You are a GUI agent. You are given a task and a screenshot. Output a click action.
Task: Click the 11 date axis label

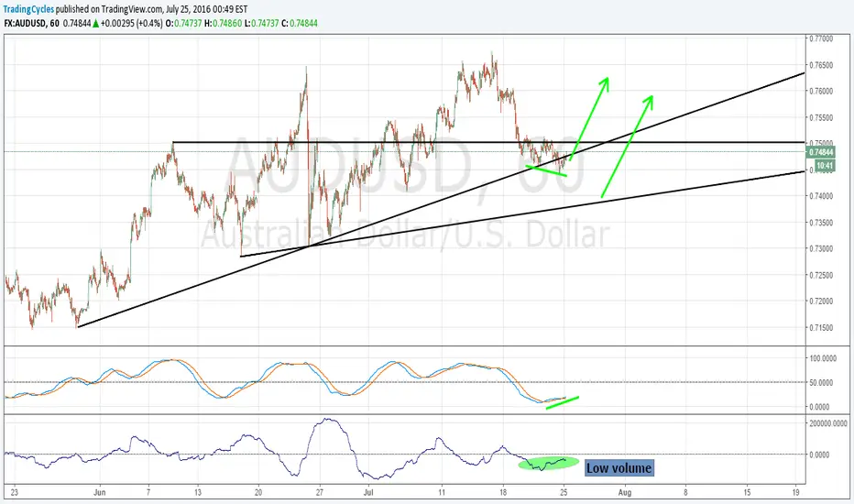pos(442,493)
